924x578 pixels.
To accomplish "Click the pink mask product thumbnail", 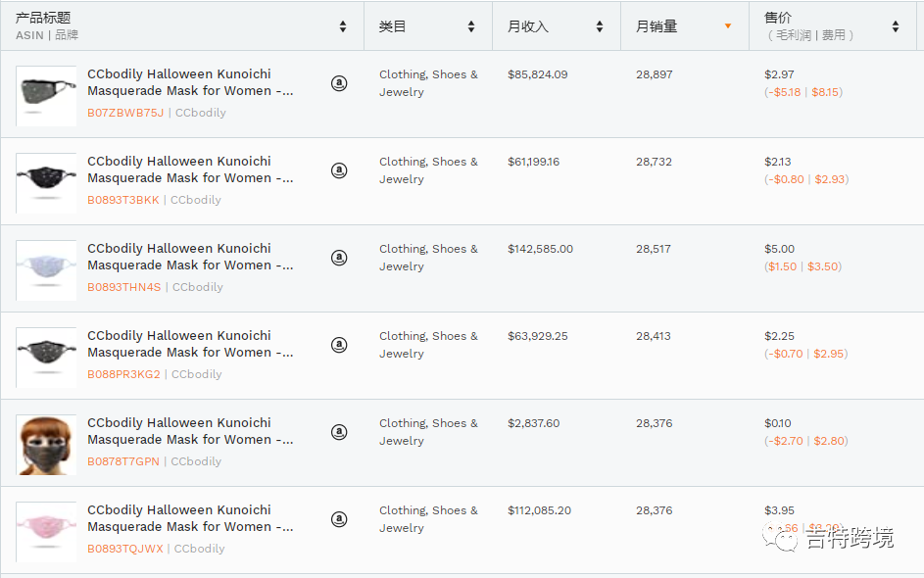I will 46,532.
